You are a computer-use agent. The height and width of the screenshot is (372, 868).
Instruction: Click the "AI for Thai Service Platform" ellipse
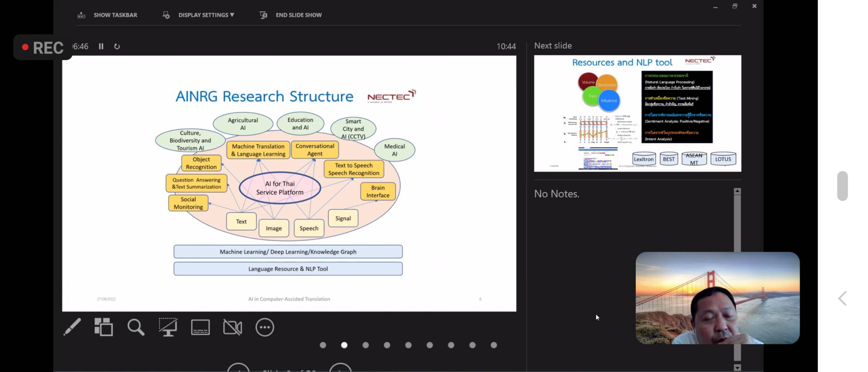(x=280, y=188)
